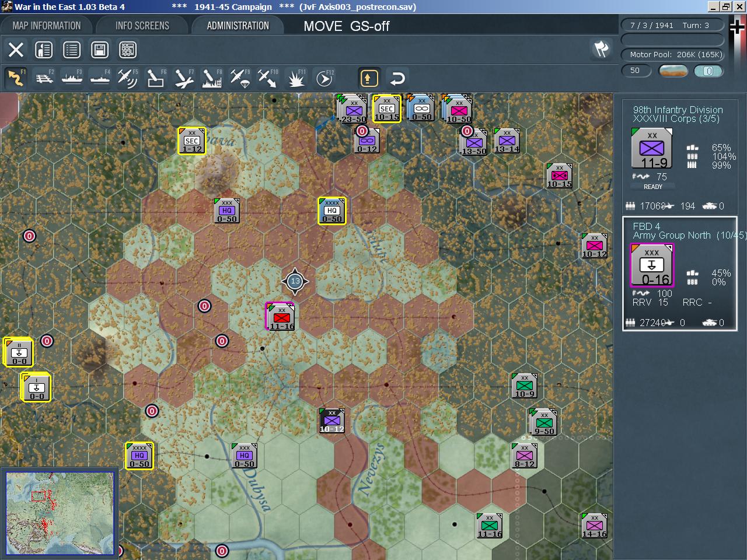The height and width of the screenshot is (560, 747).
Task: Toggle the highlighted up-arrow button in the toolbar
Action: [369, 78]
